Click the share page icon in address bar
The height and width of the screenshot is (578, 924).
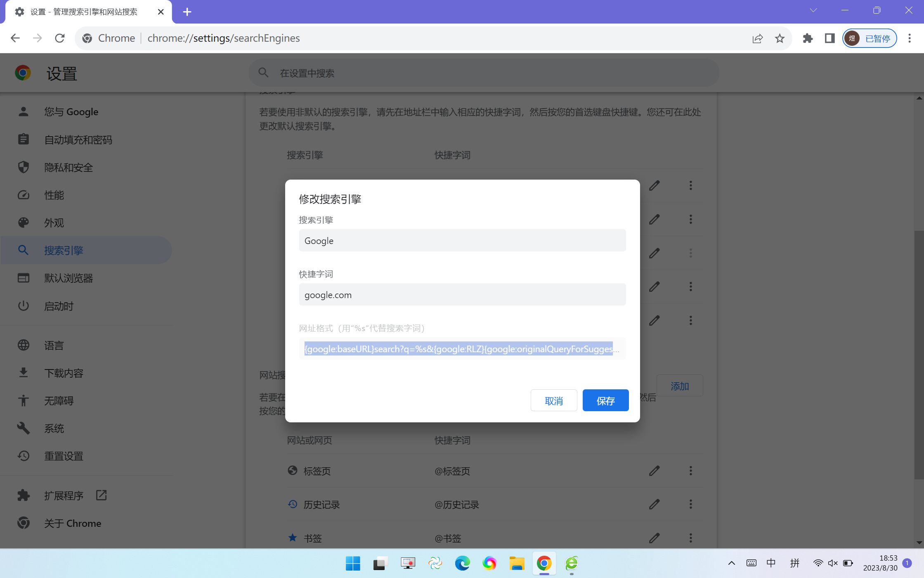pyautogui.click(x=758, y=38)
